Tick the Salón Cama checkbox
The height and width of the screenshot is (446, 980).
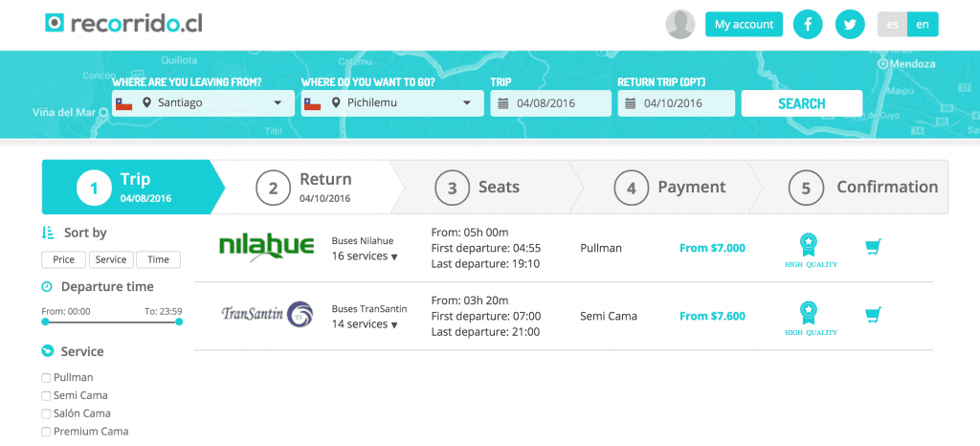tap(46, 413)
